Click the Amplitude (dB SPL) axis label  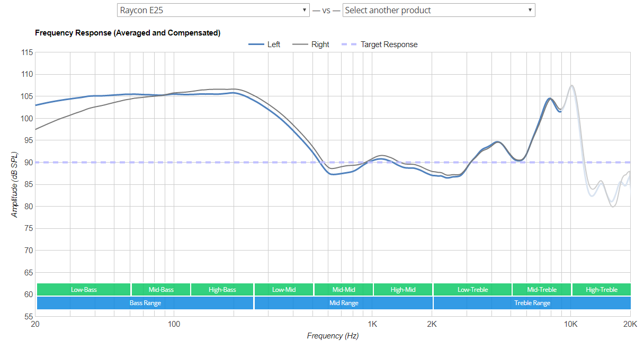[x=14, y=184]
